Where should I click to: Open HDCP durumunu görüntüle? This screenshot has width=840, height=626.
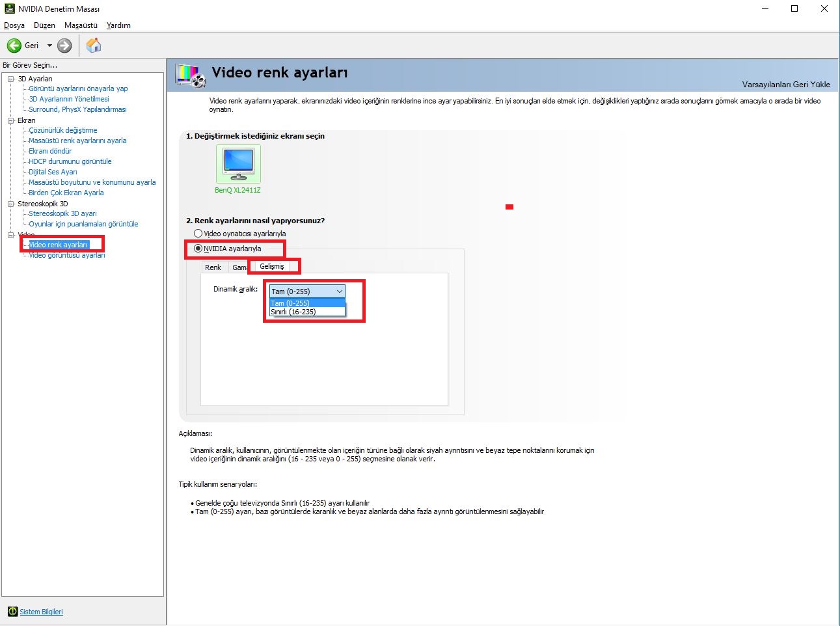coord(70,161)
